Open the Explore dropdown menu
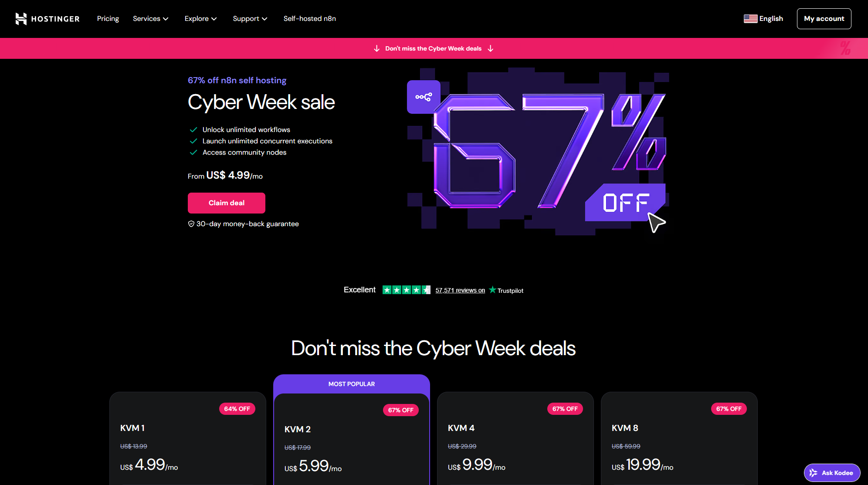 tap(200, 19)
